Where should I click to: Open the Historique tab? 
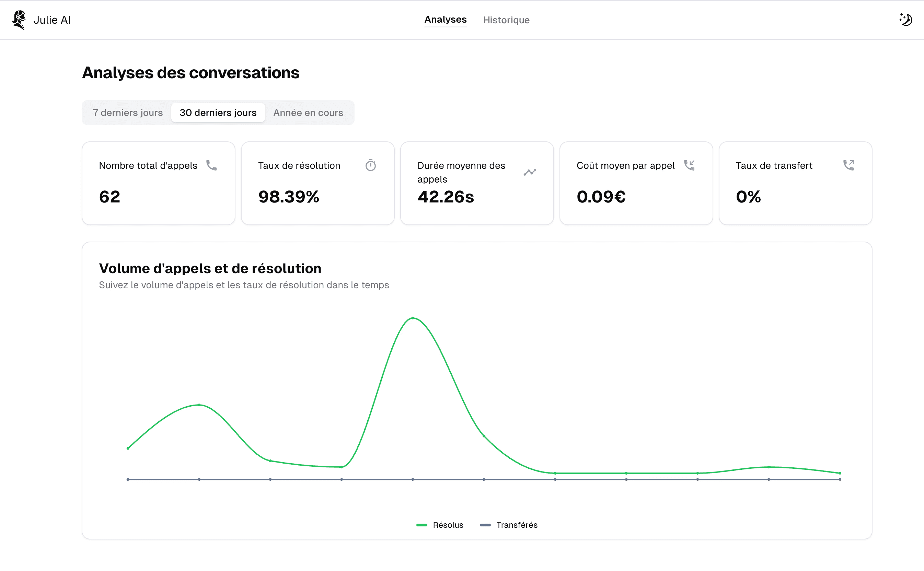(x=506, y=20)
